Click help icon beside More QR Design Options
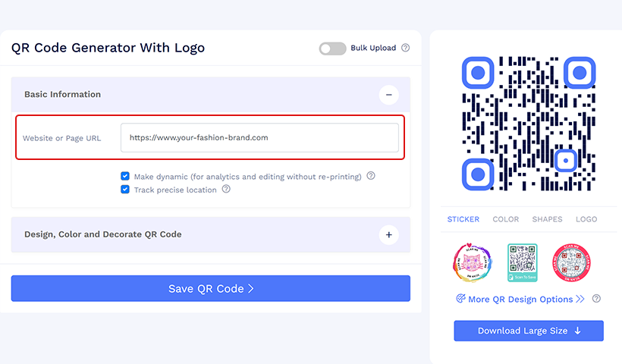The height and width of the screenshot is (364, 622). [597, 299]
